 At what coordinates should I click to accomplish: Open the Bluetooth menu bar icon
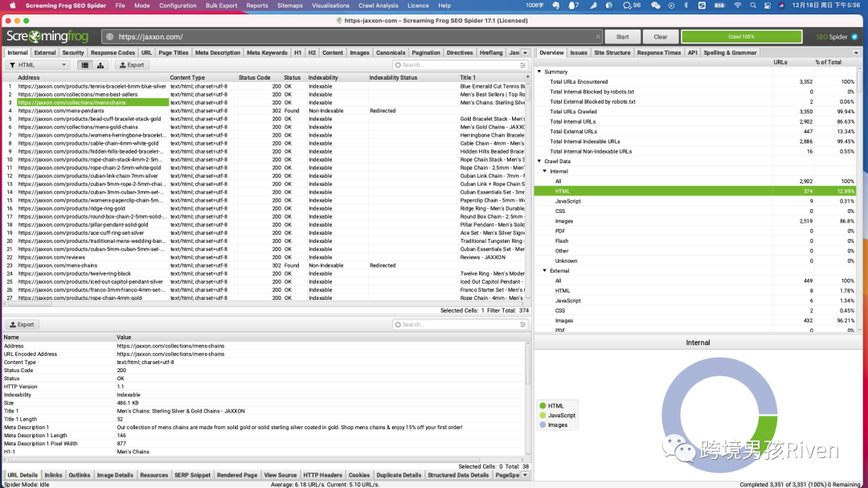click(686, 6)
